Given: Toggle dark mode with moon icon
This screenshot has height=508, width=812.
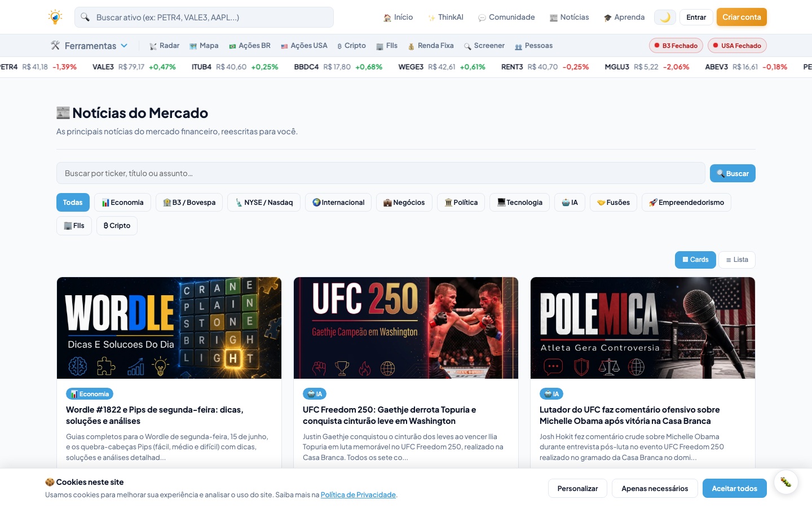Looking at the screenshot, I should [665, 17].
